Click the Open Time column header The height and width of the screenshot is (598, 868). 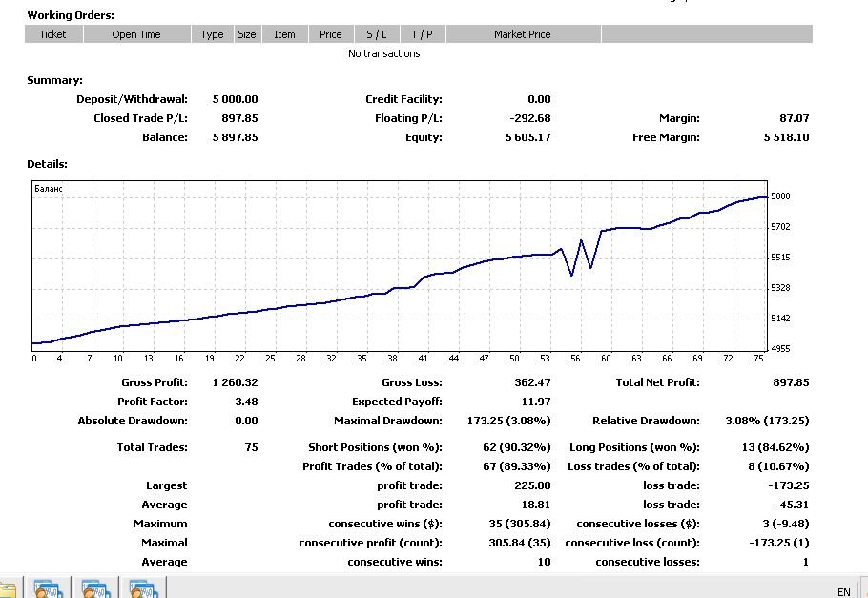[x=136, y=34]
